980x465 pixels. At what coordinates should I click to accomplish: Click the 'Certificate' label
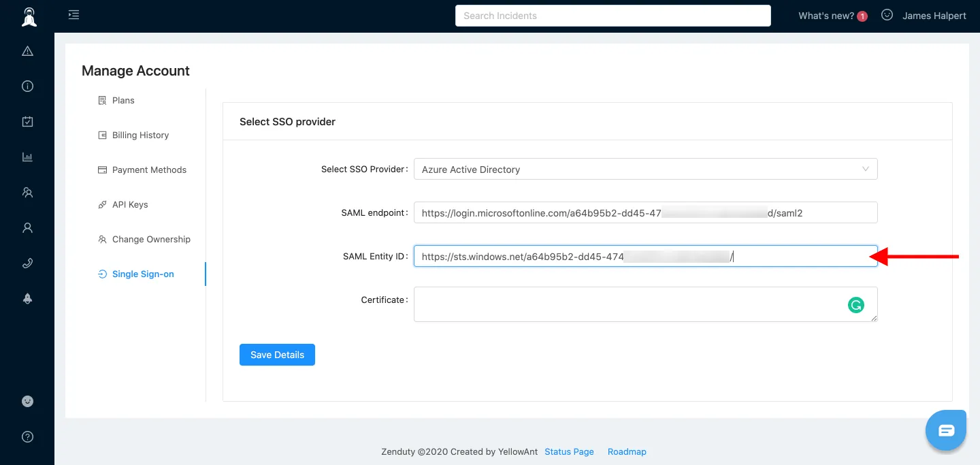(385, 300)
